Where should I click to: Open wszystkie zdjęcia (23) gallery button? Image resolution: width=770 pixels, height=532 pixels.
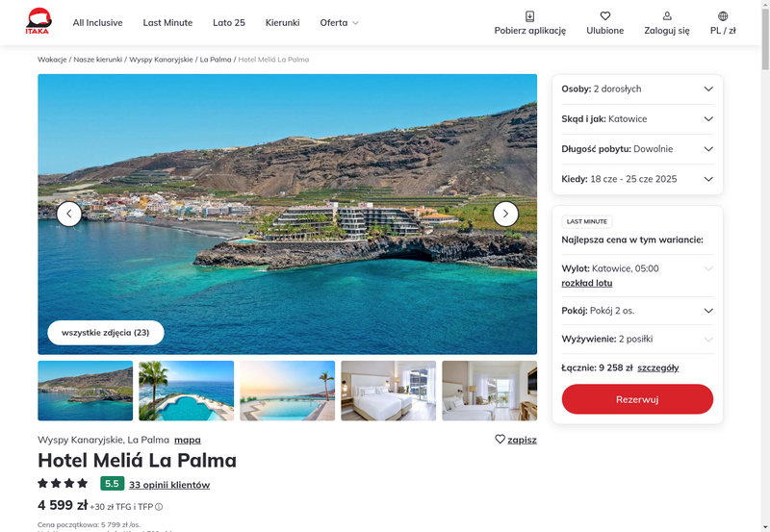[106, 332]
